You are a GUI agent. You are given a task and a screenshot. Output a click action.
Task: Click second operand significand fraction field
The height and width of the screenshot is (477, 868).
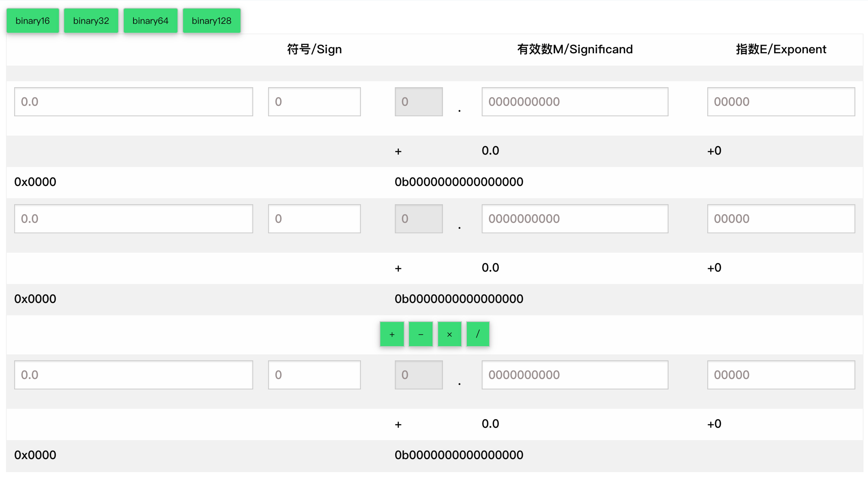coord(575,219)
